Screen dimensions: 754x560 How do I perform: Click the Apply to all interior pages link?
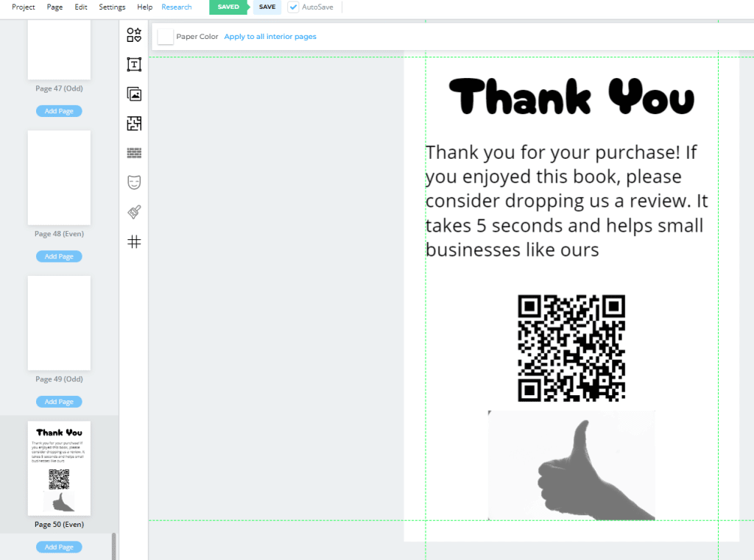click(270, 35)
